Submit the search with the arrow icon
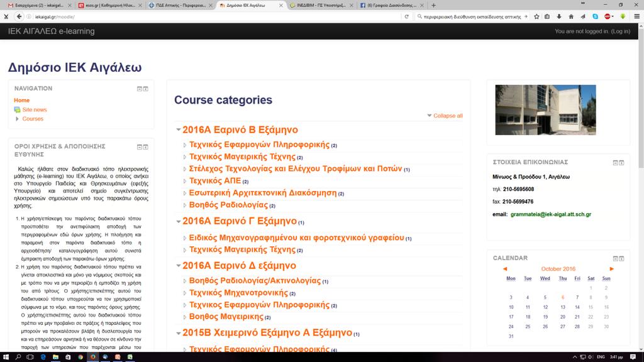 526,16
